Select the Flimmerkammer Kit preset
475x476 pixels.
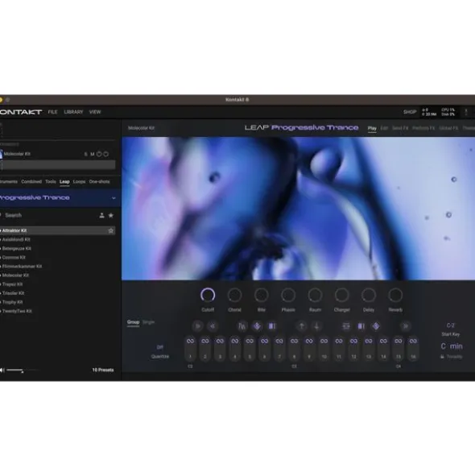[22, 267]
